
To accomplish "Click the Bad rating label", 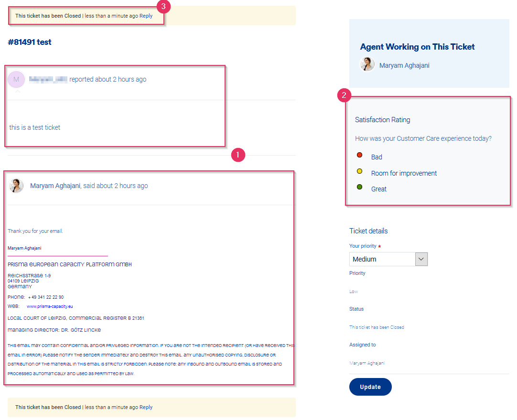I will coord(377,157).
